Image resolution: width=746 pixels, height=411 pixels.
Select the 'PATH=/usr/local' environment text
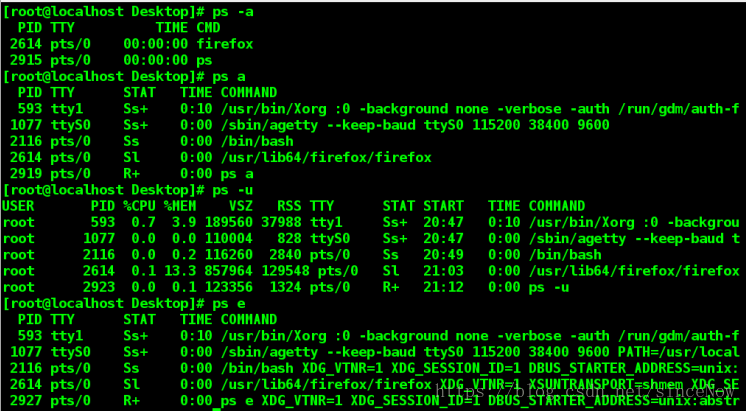pos(678,352)
